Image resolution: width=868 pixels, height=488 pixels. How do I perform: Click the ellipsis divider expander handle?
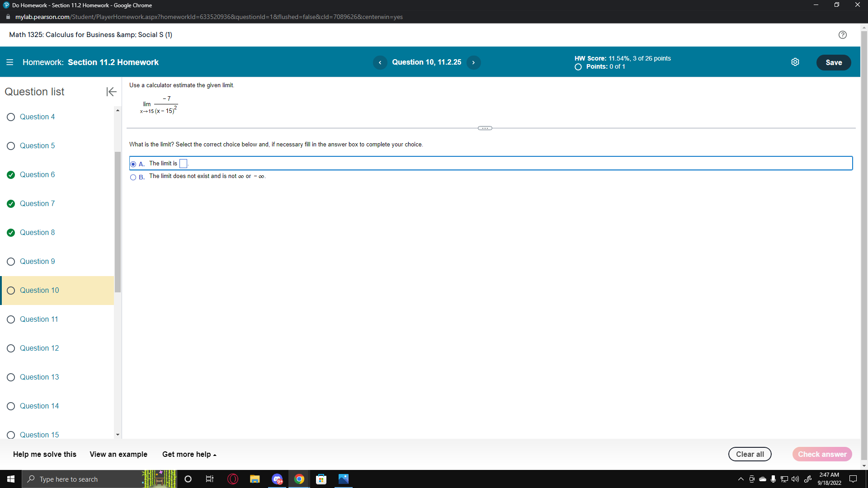coord(485,128)
